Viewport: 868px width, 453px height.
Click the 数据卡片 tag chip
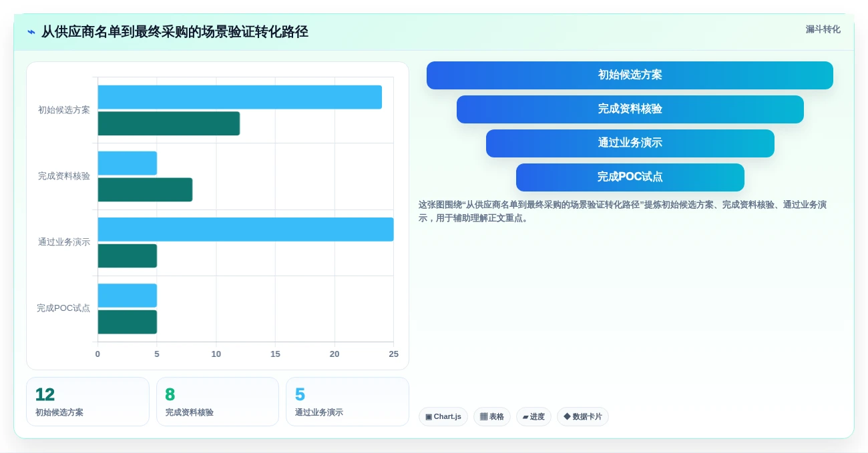583,417
